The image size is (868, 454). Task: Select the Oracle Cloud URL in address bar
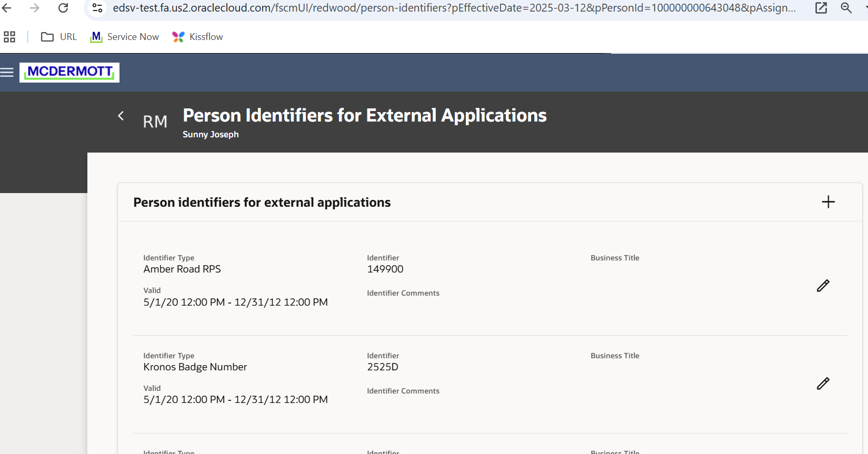(x=454, y=8)
